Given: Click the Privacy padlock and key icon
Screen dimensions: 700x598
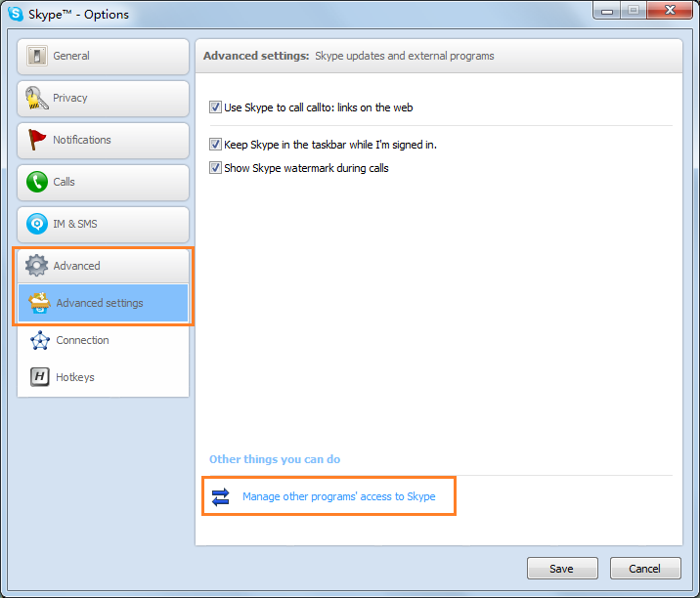Looking at the screenshot, I should click(x=36, y=98).
